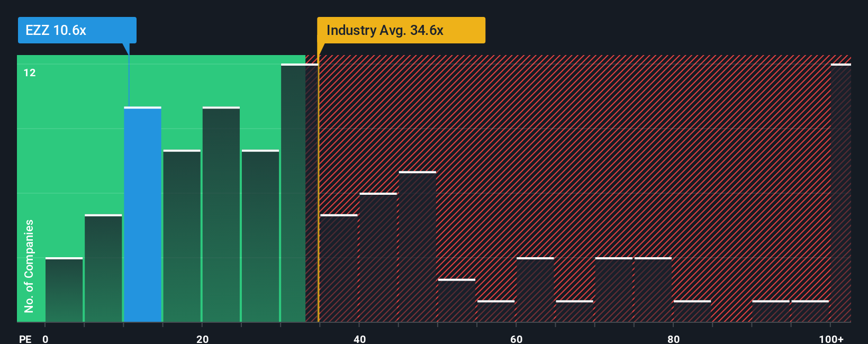Viewport: 868px width, 344px height.
Task: Click the x-axis tick label 0
Action: 46,339
